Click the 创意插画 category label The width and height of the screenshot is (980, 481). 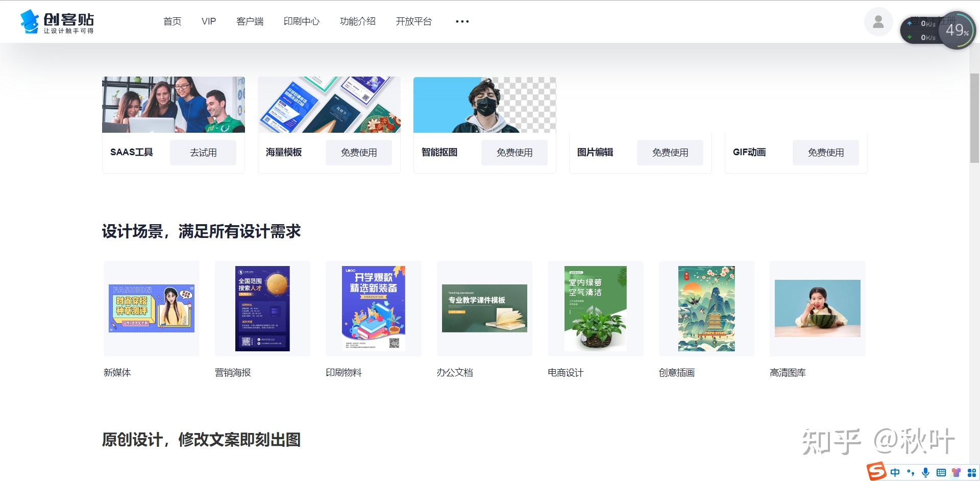coord(677,373)
